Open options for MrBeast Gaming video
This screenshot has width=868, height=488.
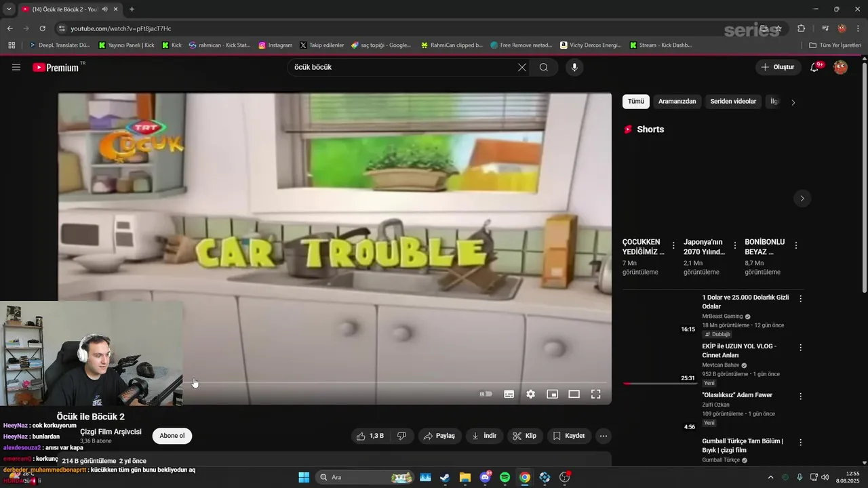(800, 298)
